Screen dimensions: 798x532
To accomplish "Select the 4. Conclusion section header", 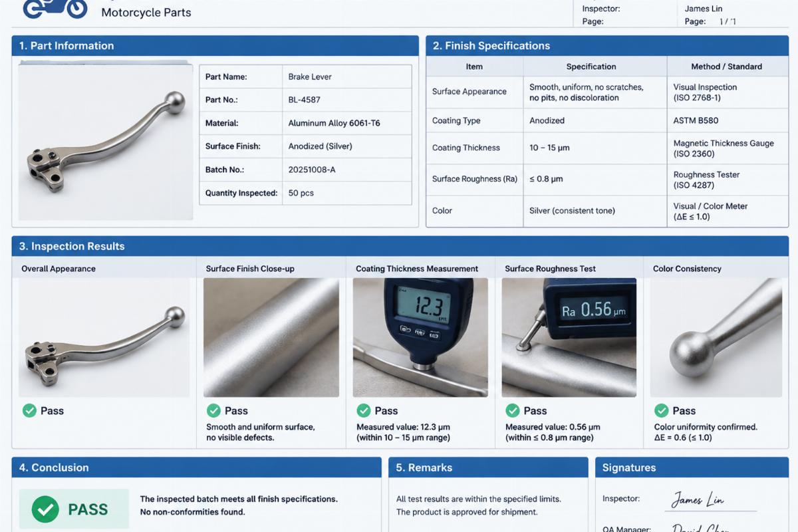I will 197,467.
